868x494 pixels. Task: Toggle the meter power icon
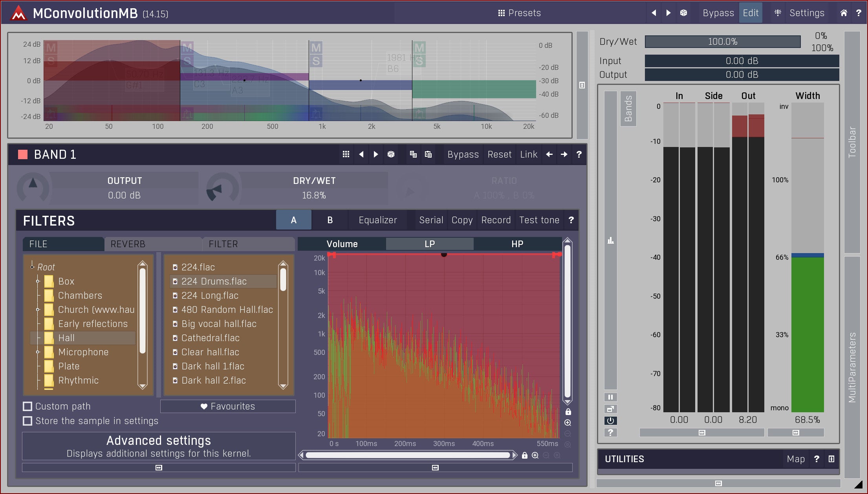point(610,421)
